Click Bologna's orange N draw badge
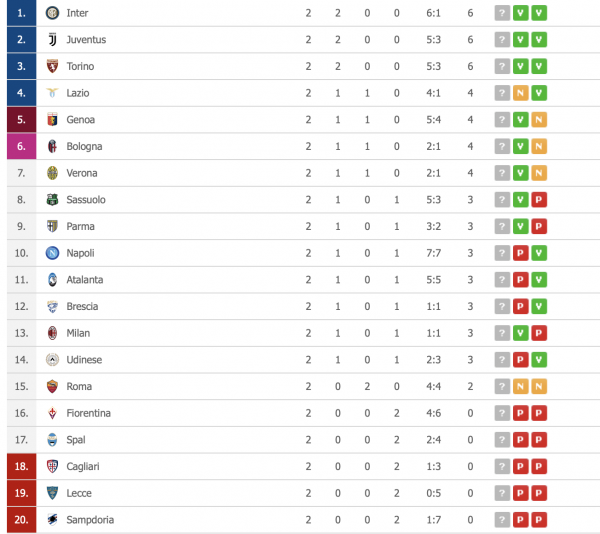 click(539, 146)
